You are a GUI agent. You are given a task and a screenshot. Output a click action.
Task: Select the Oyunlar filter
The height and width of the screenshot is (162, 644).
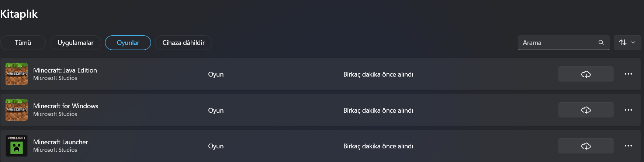128,43
